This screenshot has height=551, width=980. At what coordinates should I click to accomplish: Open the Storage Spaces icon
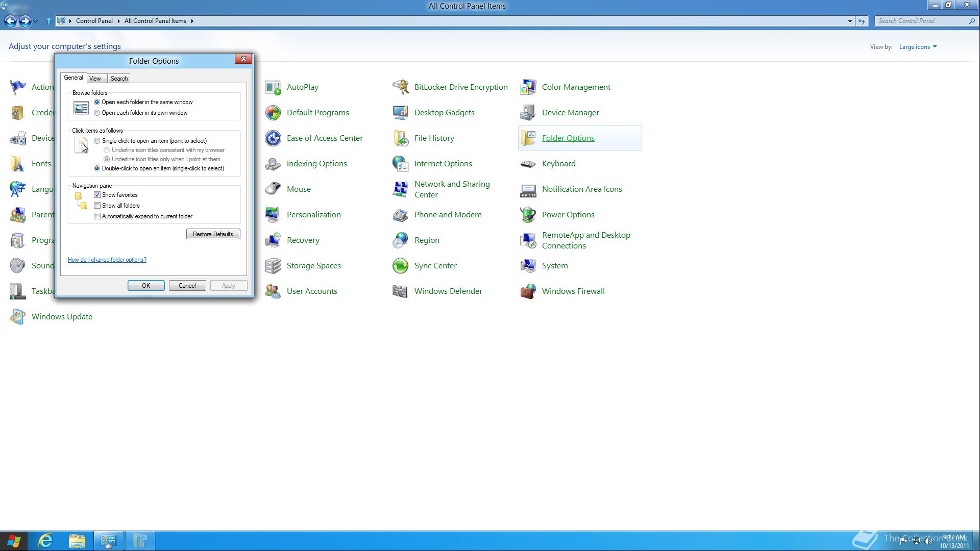click(273, 266)
